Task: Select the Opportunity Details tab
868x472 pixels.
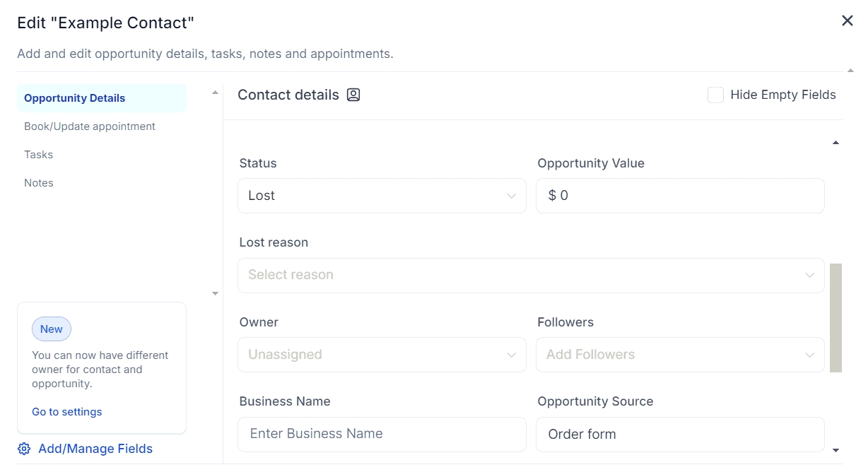Action: tap(75, 98)
